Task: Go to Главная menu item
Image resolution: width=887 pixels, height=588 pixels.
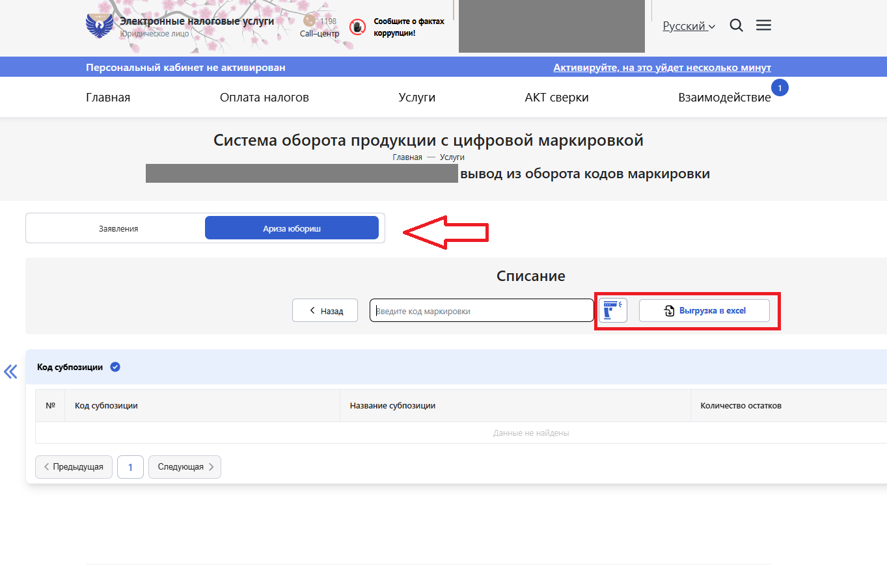Action: pos(108,97)
